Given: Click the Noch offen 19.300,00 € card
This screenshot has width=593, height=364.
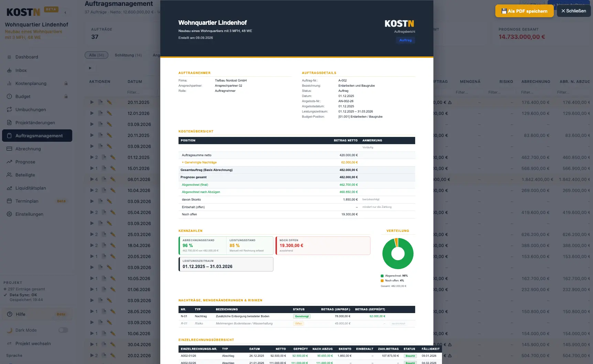Looking at the screenshot, I should click(323, 245).
